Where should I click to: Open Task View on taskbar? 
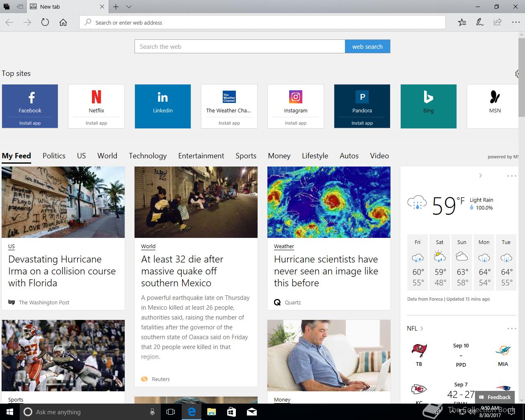[x=171, y=412]
